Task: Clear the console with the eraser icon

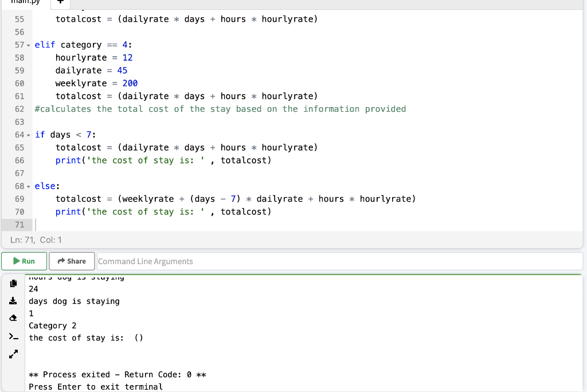Action: click(13, 317)
